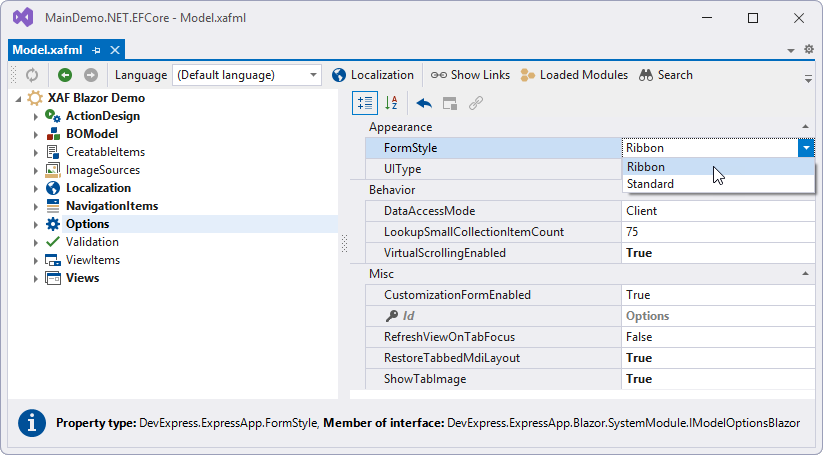
Task: Click CustomizationFormEnabled True value
Action: click(x=718, y=295)
